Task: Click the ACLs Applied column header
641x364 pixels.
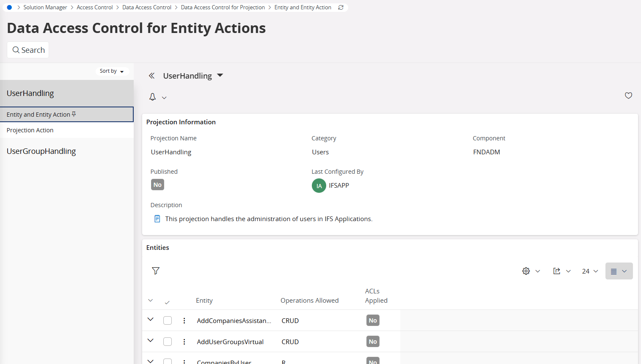Action: pyautogui.click(x=376, y=296)
